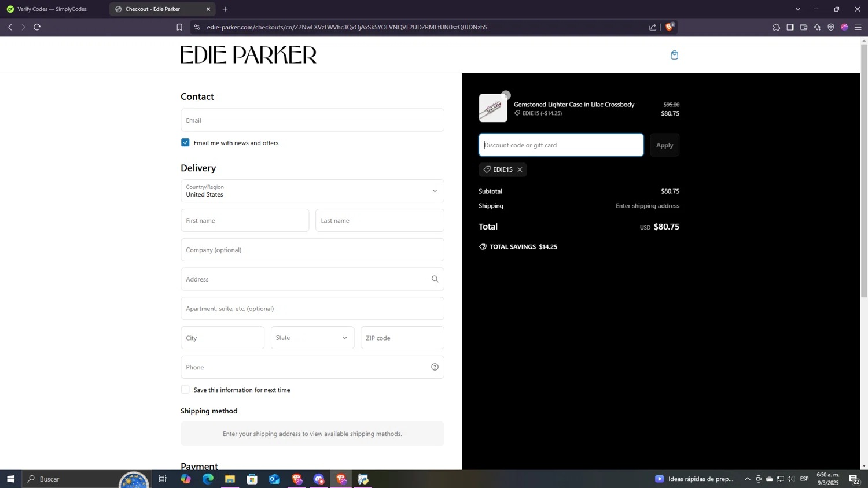Image resolution: width=868 pixels, height=488 pixels.
Task: Go back to the previous page
Action: (x=10, y=27)
